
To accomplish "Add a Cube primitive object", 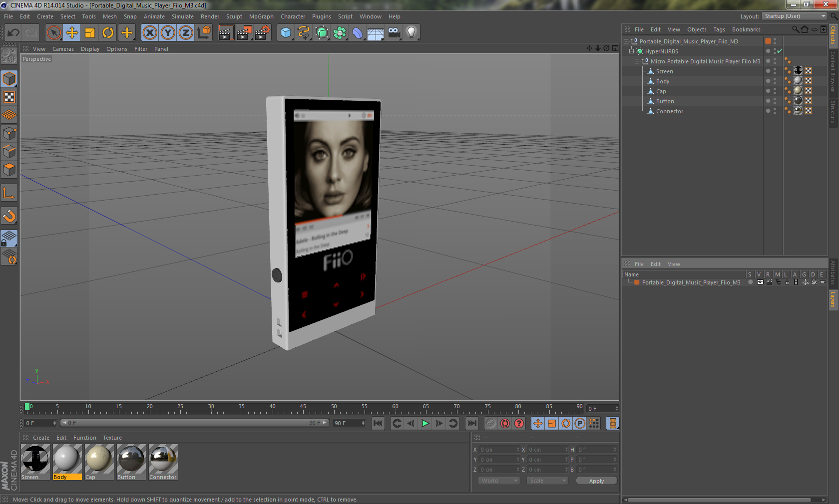I will (x=286, y=33).
